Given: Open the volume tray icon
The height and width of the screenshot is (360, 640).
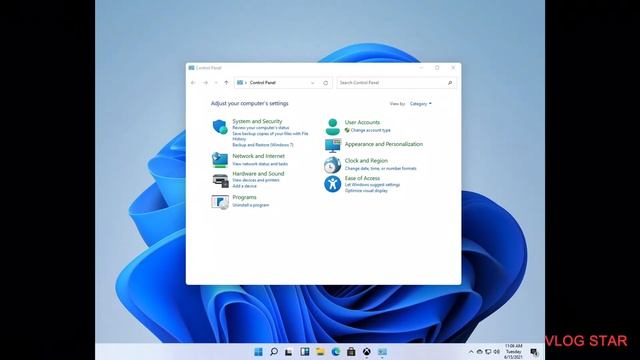Looking at the screenshot, I should 496,352.
